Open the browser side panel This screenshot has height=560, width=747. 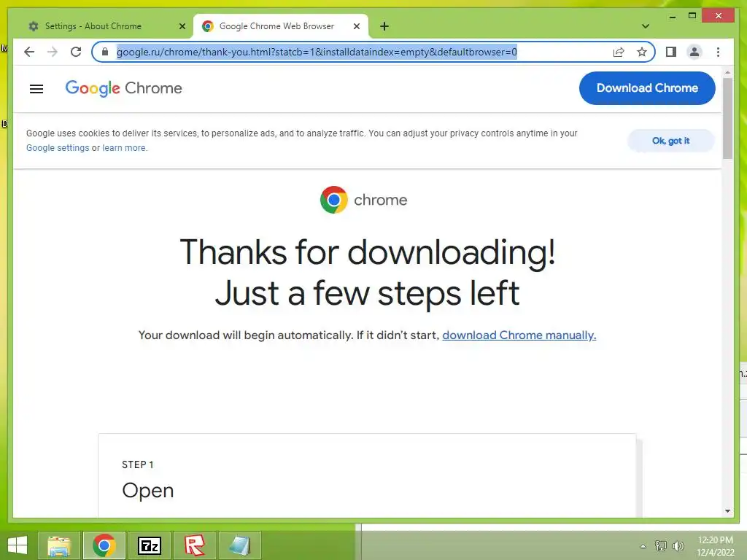671,52
